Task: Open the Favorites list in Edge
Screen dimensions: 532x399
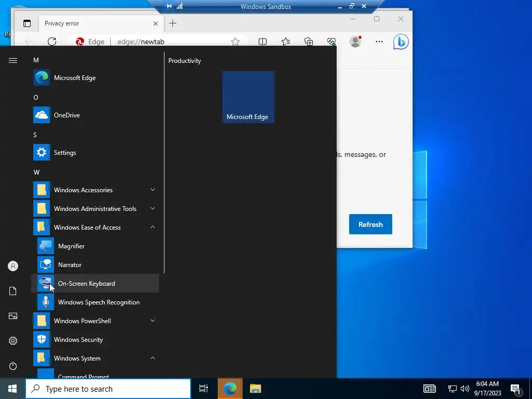Action: [x=286, y=42]
